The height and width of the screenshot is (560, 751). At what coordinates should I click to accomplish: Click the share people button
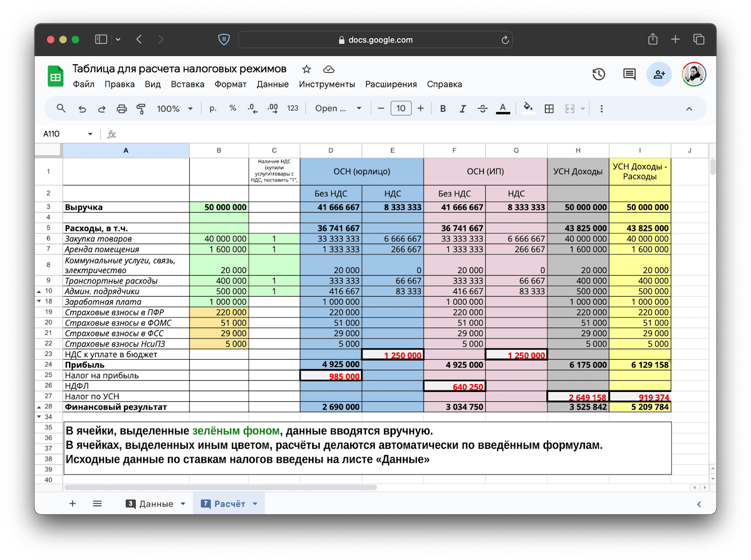pos(659,74)
